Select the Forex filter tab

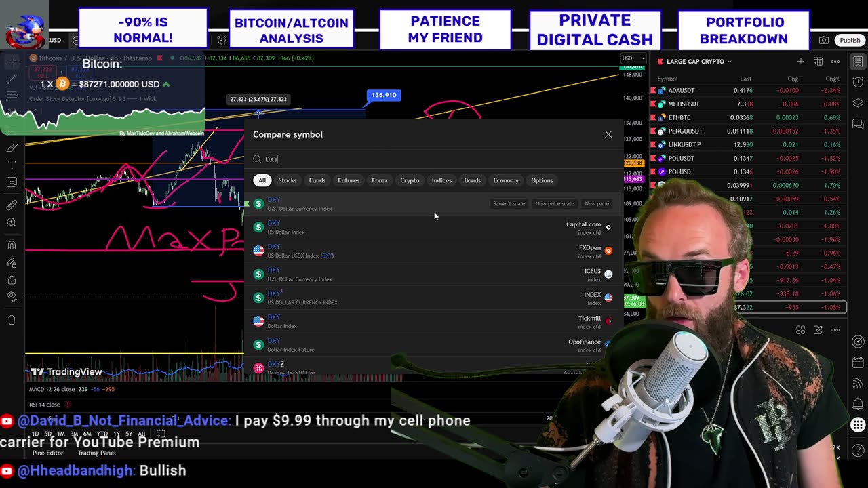(380, 180)
